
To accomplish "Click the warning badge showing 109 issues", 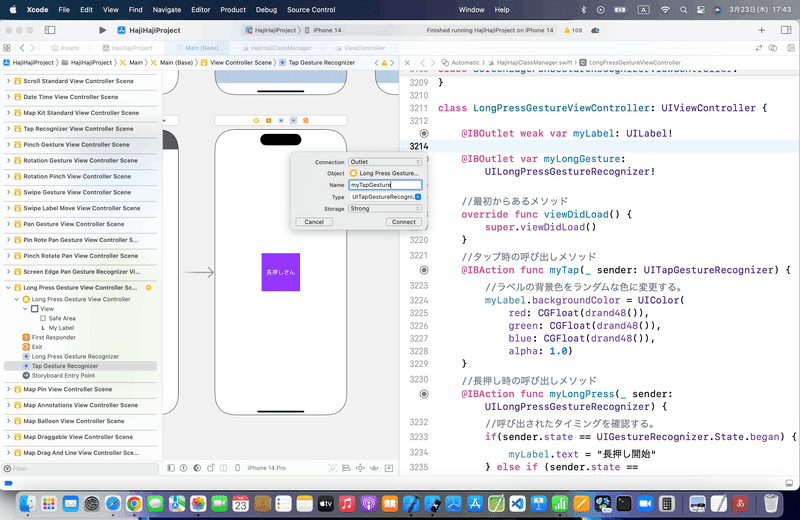I will tap(573, 30).
